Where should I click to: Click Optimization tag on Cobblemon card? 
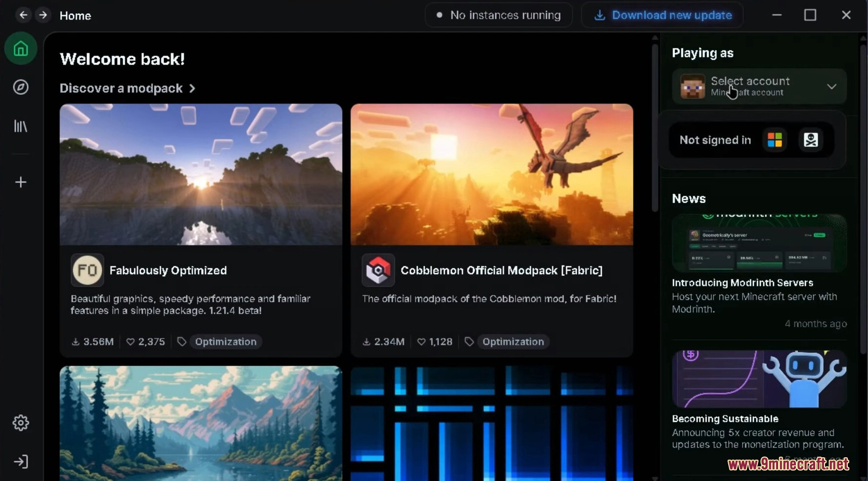(x=513, y=341)
